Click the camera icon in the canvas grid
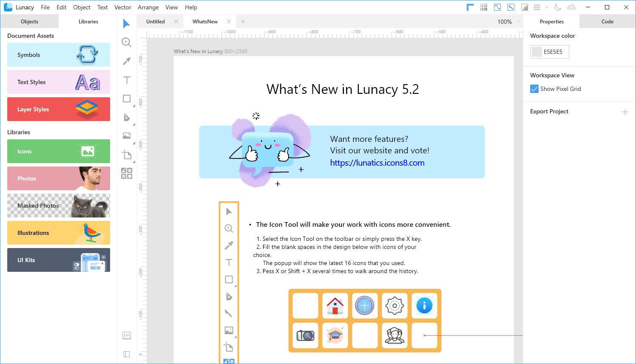Viewport: 636px width, 364px height. [305, 336]
